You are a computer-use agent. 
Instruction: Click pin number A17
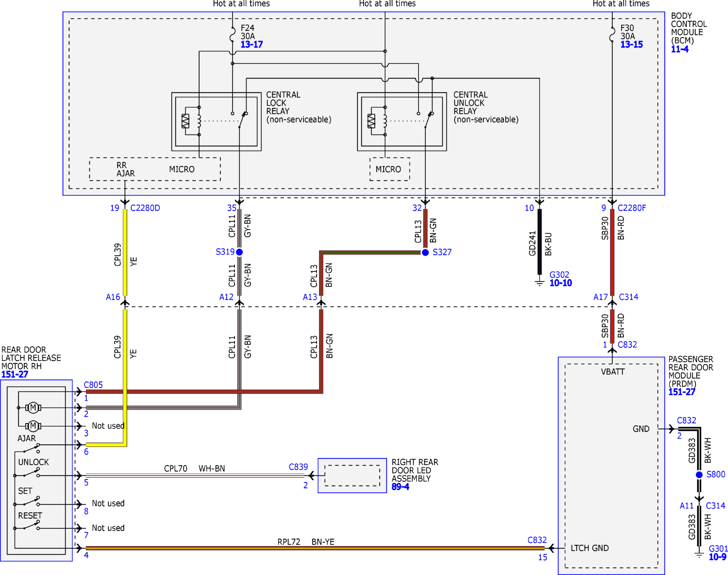[601, 297]
